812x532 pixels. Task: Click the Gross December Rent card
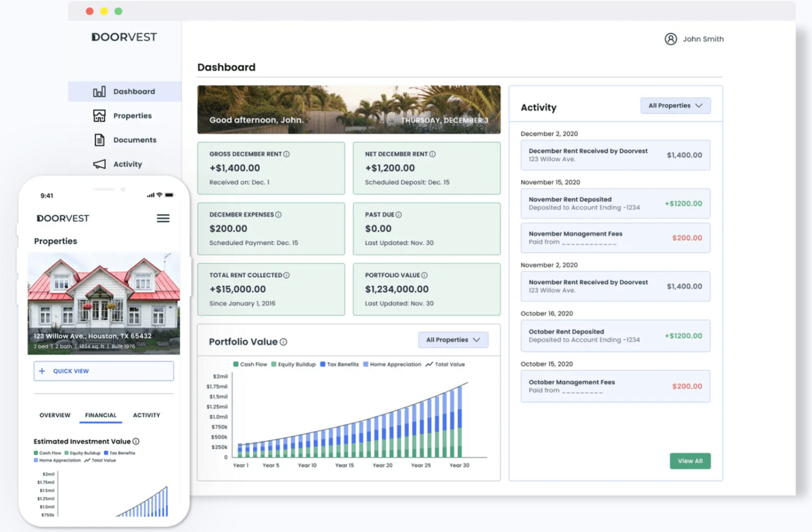(x=271, y=168)
